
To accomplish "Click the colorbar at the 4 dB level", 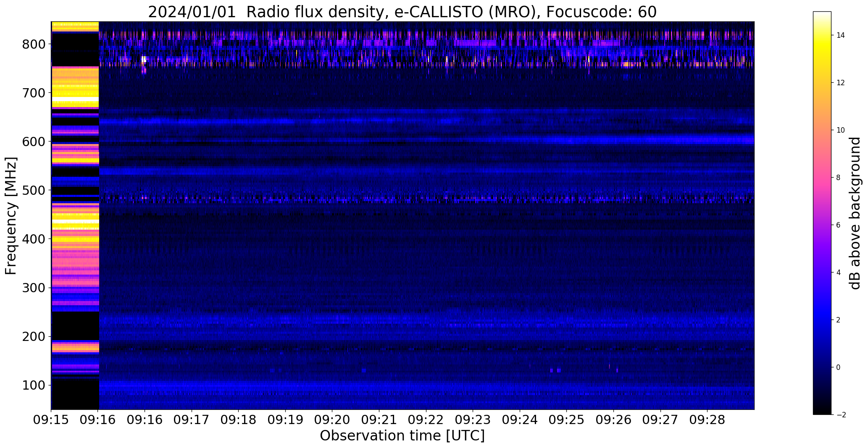I will 822,272.
